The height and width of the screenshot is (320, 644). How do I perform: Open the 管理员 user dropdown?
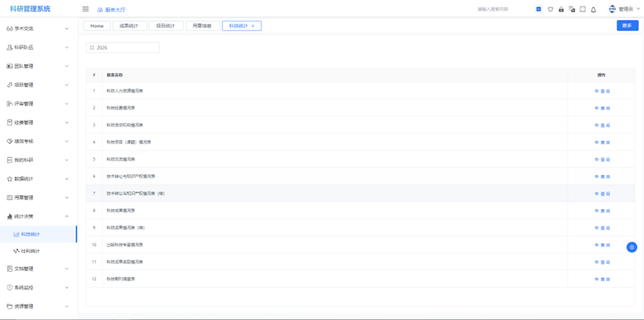coord(624,10)
